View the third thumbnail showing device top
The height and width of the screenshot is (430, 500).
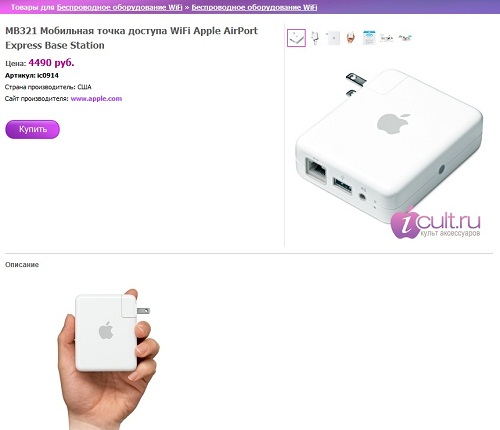[x=333, y=38]
